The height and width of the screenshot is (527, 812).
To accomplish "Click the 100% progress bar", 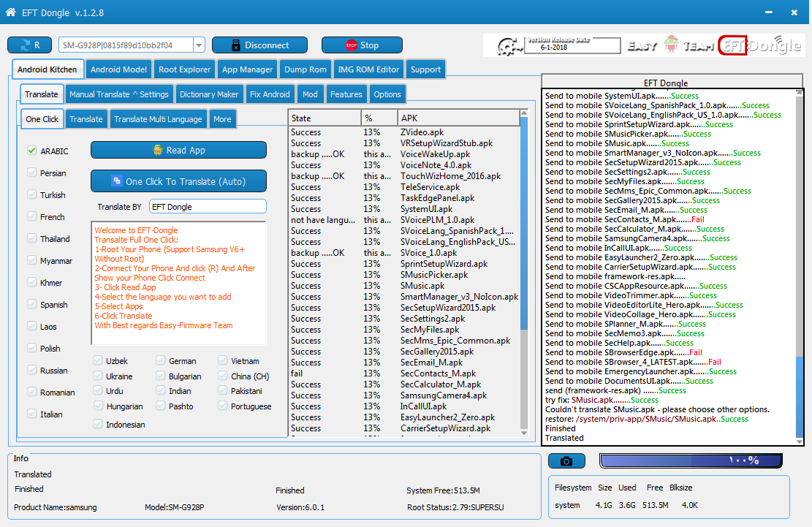I will coord(691,460).
